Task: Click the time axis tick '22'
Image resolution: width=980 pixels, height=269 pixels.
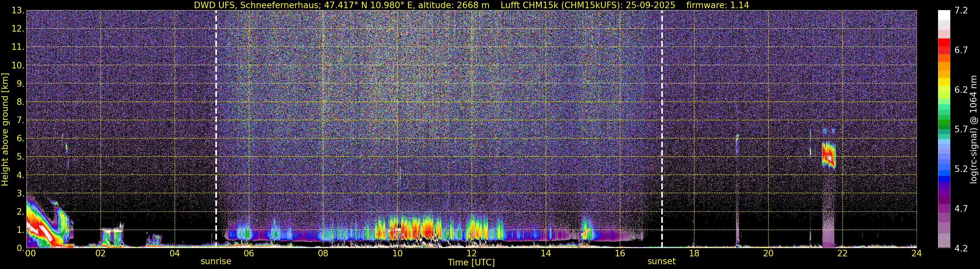Action: pos(842,253)
